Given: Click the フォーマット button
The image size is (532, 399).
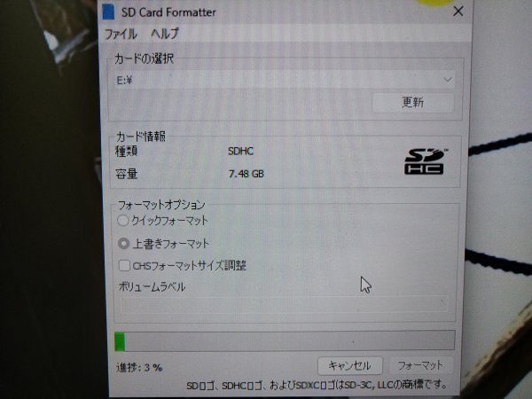Looking at the screenshot, I should pos(420,365).
